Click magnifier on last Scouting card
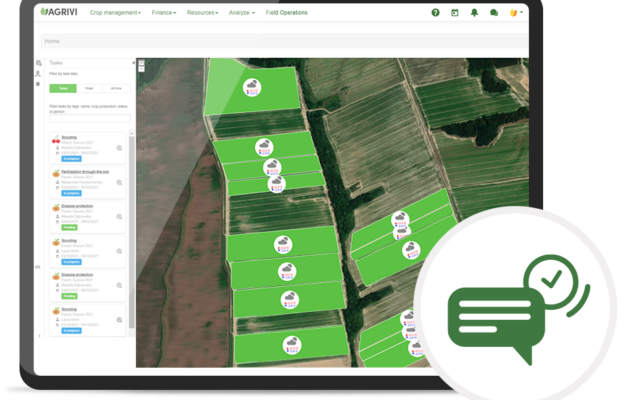Viewport: 640px width, 400px height. coord(119,320)
